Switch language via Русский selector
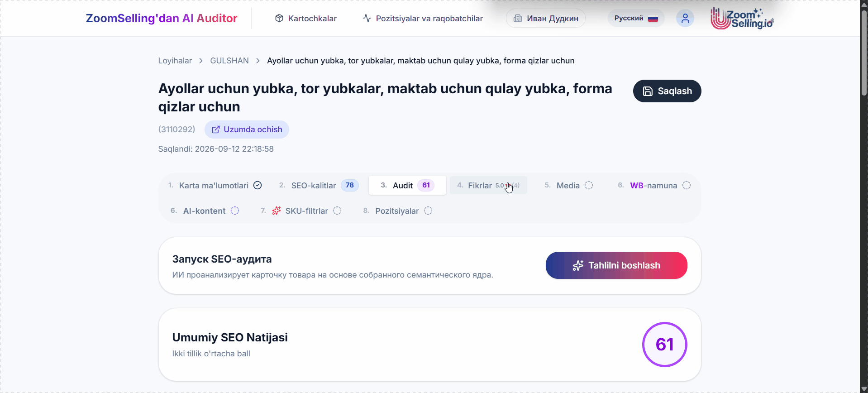Viewport: 868px width, 393px height. pyautogui.click(x=636, y=18)
